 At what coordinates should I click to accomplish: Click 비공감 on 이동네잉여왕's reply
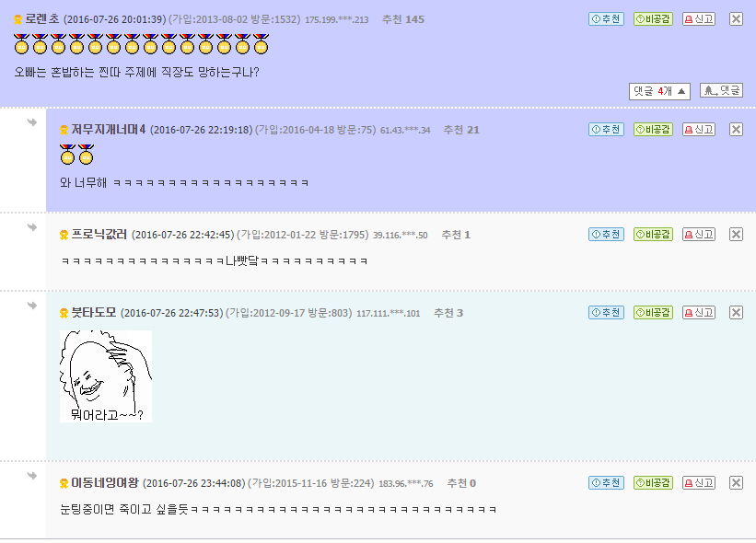653,483
